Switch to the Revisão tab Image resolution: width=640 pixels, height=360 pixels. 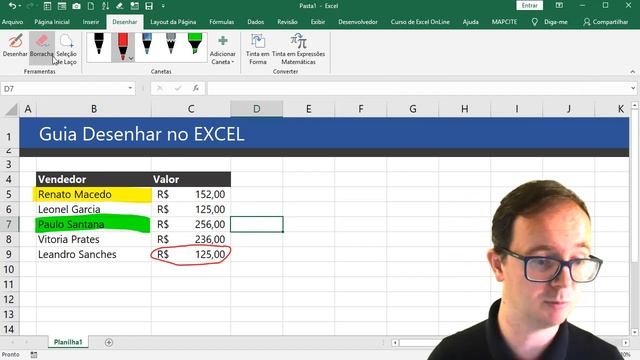point(287,22)
